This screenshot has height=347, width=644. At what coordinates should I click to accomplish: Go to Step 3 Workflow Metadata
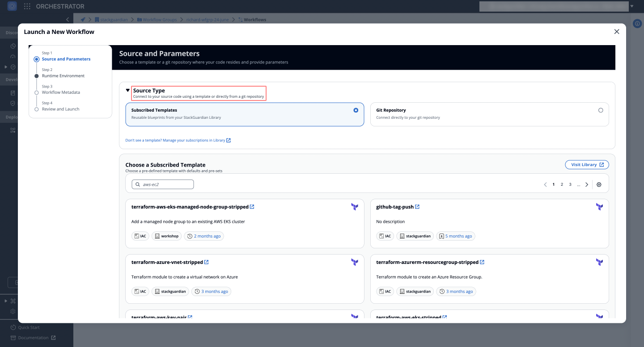[x=61, y=92]
